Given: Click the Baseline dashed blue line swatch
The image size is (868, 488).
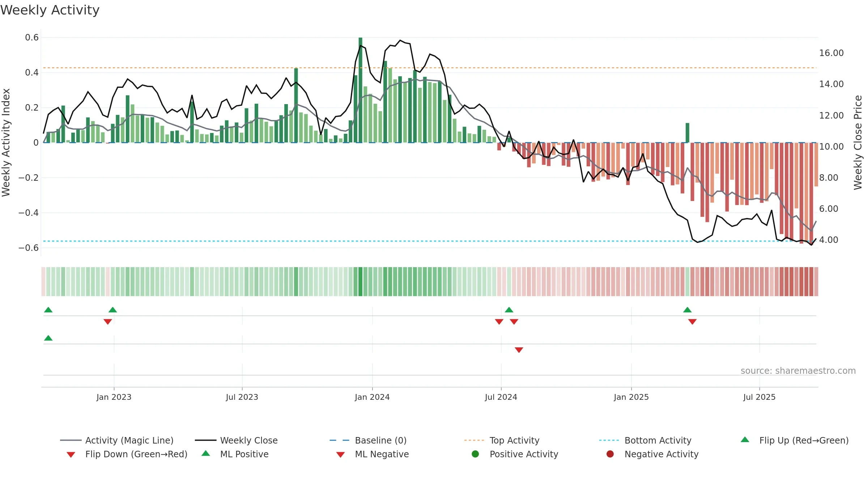Looking at the screenshot, I should coord(340,440).
